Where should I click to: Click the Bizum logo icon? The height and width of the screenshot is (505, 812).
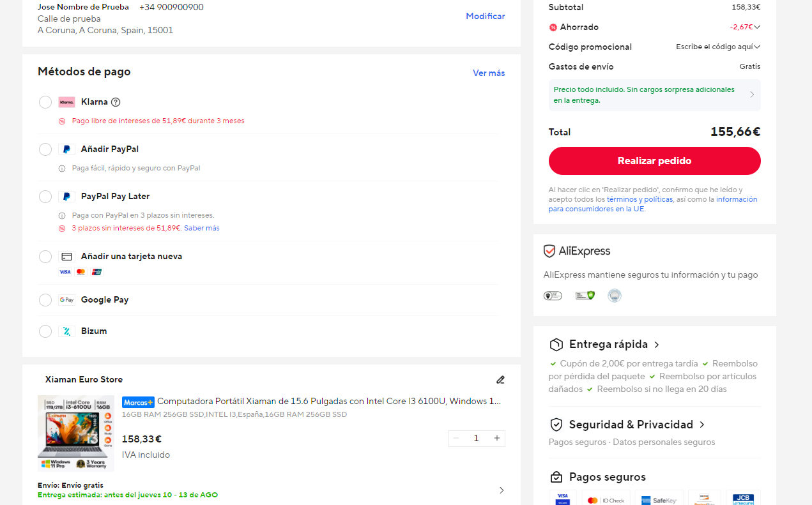click(66, 331)
